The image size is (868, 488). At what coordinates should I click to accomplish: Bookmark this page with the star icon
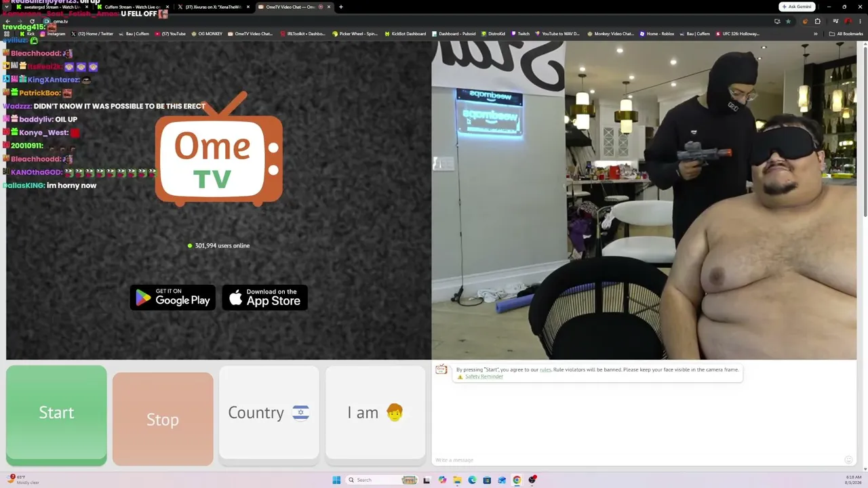787,21
